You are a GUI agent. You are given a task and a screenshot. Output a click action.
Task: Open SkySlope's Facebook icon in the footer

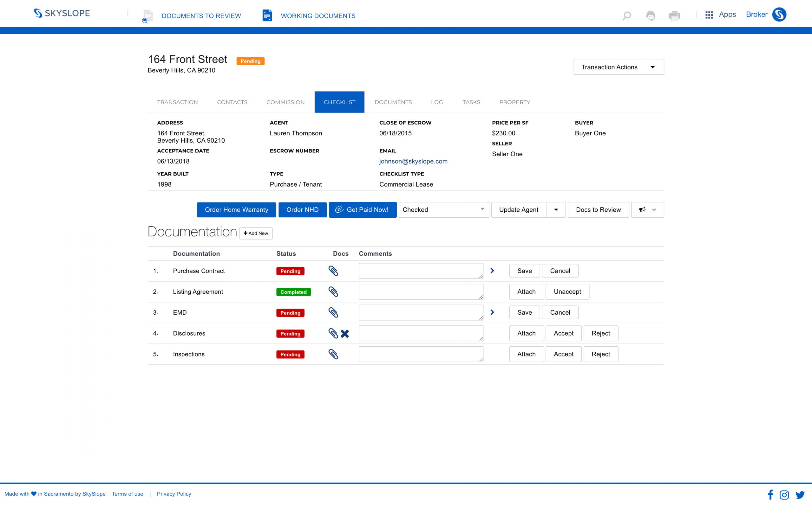pyautogui.click(x=770, y=495)
